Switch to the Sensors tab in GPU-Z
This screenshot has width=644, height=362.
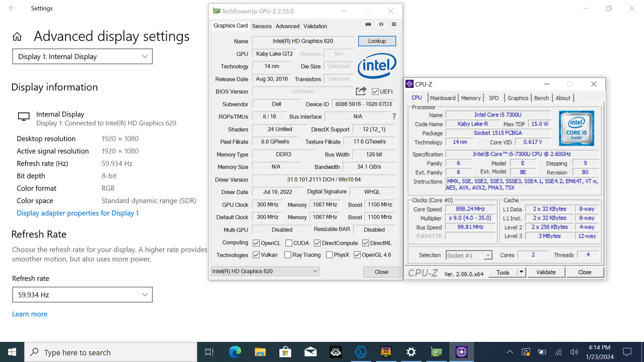[x=262, y=26]
